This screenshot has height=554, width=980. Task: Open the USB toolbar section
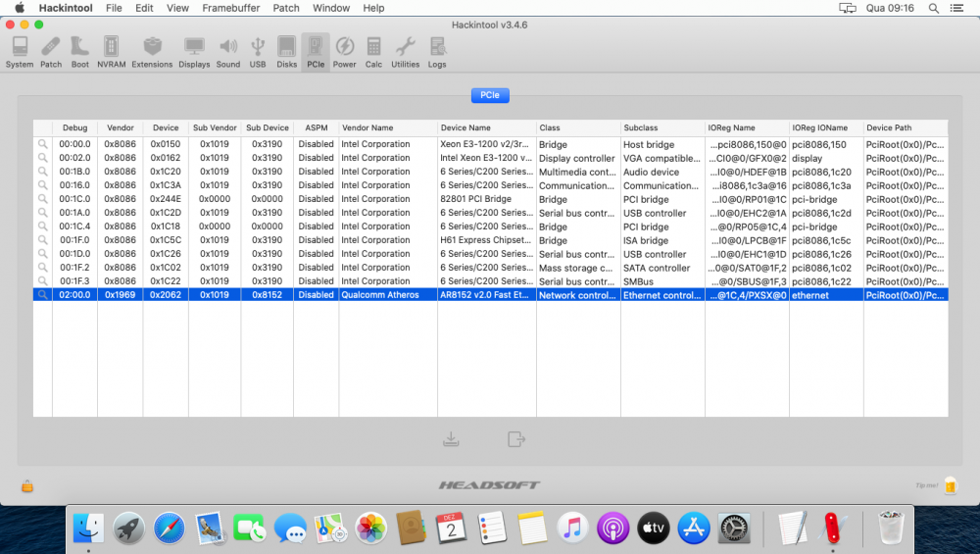258,53
